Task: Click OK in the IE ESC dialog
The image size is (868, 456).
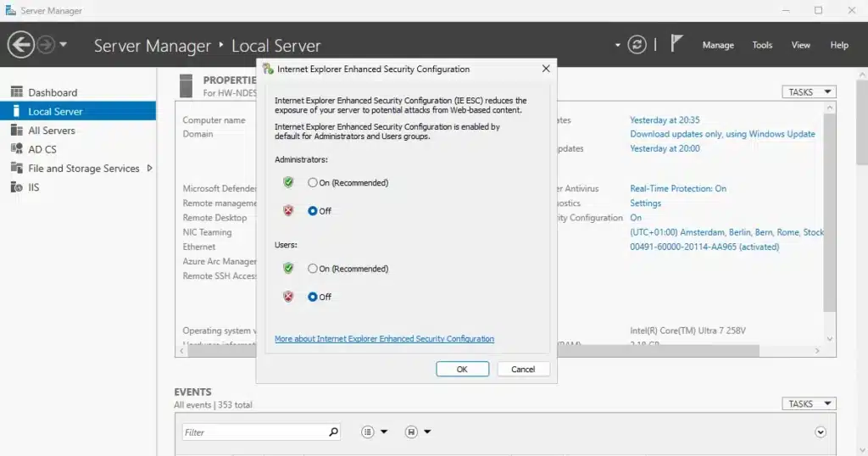Action: (462, 369)
